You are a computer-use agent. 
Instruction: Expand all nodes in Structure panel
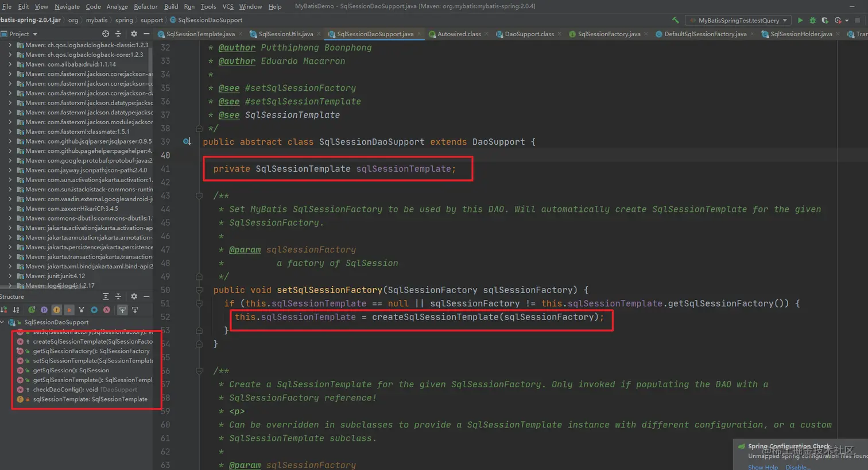106,296
